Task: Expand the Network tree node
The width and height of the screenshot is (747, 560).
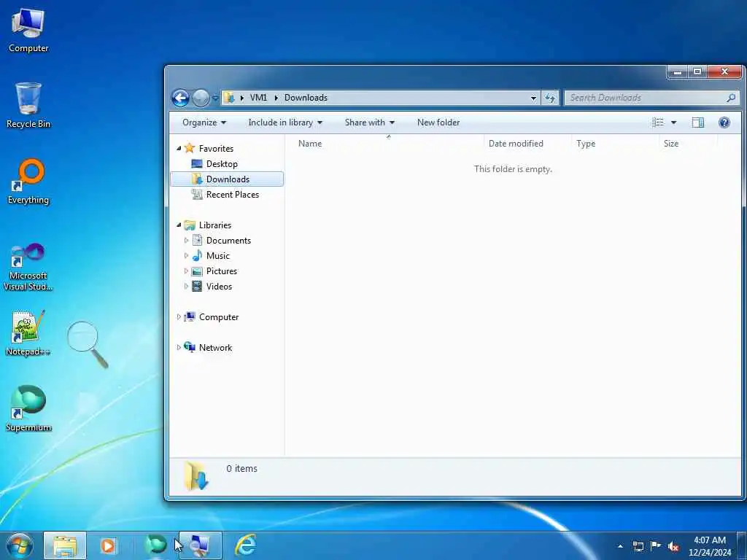Action: tap(179, 348)
